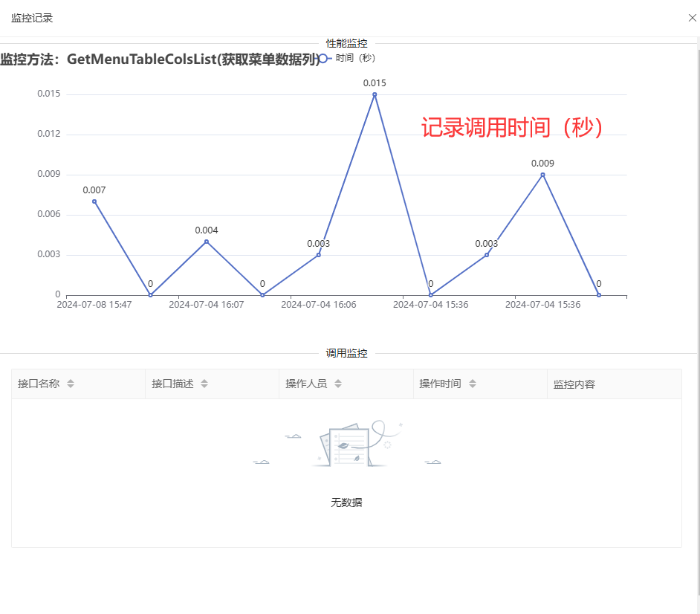Click the sort arrows beside 接口描述
This screenshot has height=614, width=700.
point(204,384)
